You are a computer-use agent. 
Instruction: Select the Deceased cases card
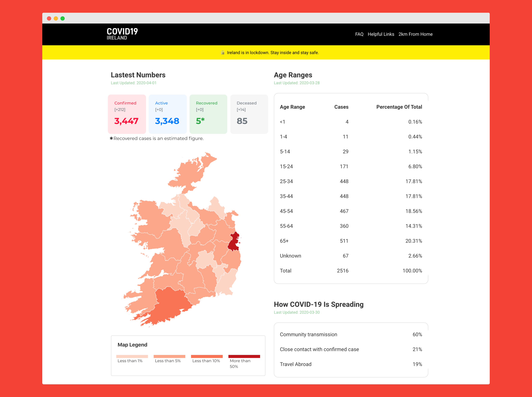coord(249,114)
